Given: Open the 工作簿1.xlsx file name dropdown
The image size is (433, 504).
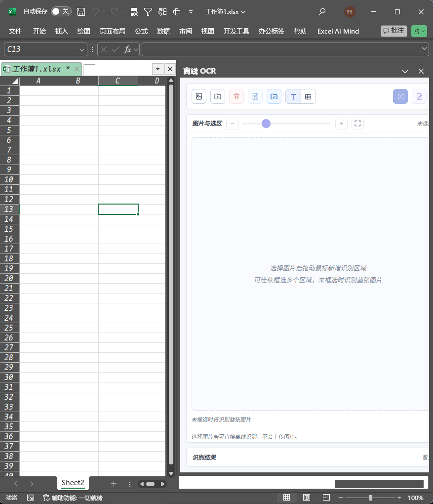Looking at the screenshot, I should [x=226, y=12].
